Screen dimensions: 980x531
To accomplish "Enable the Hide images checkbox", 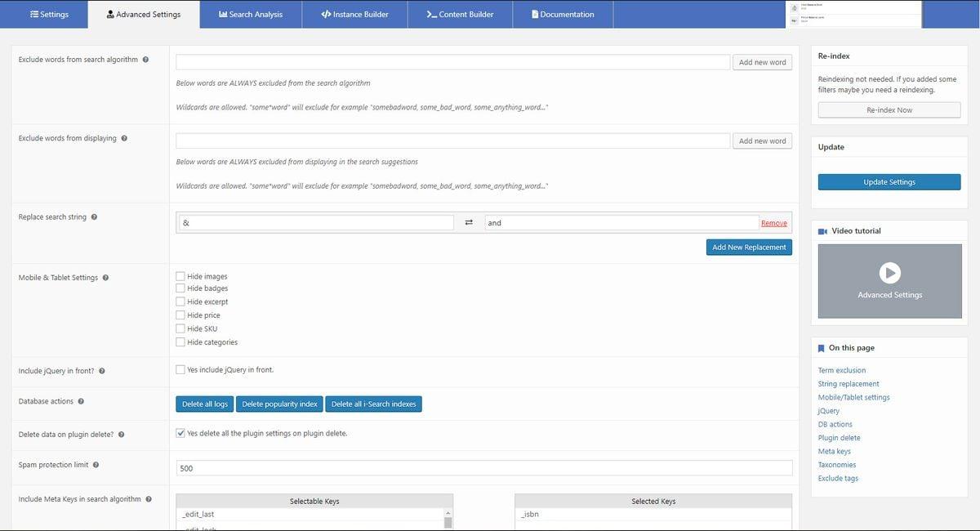I will (180, 276).
